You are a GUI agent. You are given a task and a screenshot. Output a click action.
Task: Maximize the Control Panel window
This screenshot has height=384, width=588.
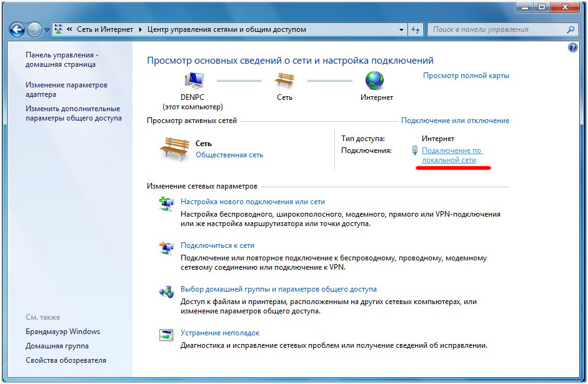click(542, 7)
